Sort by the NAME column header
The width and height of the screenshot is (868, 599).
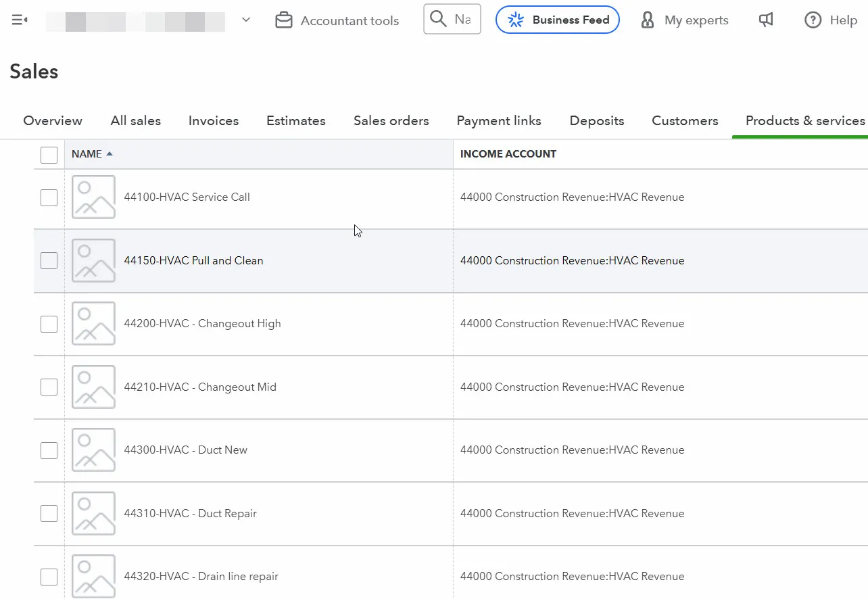click(x=87, y=154)
